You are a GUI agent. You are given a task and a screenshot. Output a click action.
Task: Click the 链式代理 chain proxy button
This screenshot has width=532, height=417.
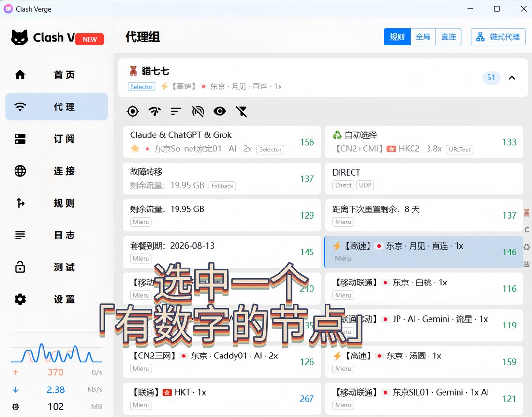tap(498, 37)
